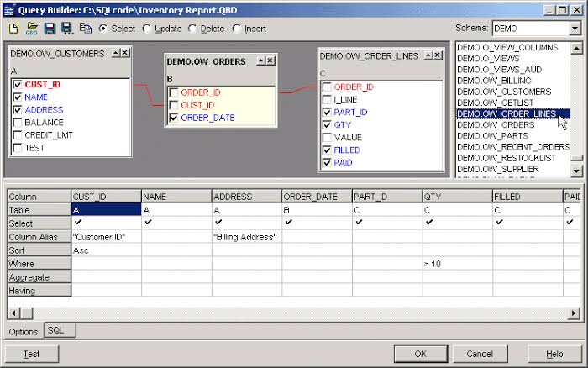Viewport: 588px width, 368px height.
Task: Choose the Update query type radio button
Action: 147,29
